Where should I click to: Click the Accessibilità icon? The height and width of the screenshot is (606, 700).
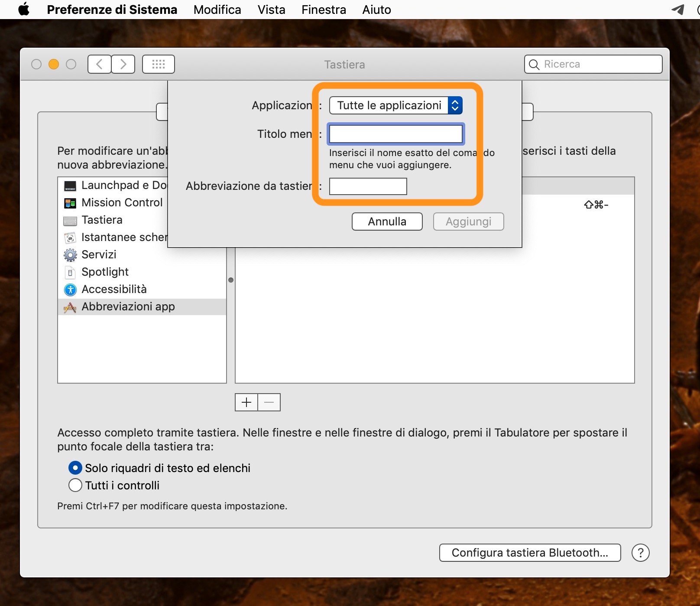click(x=70, y=290)
